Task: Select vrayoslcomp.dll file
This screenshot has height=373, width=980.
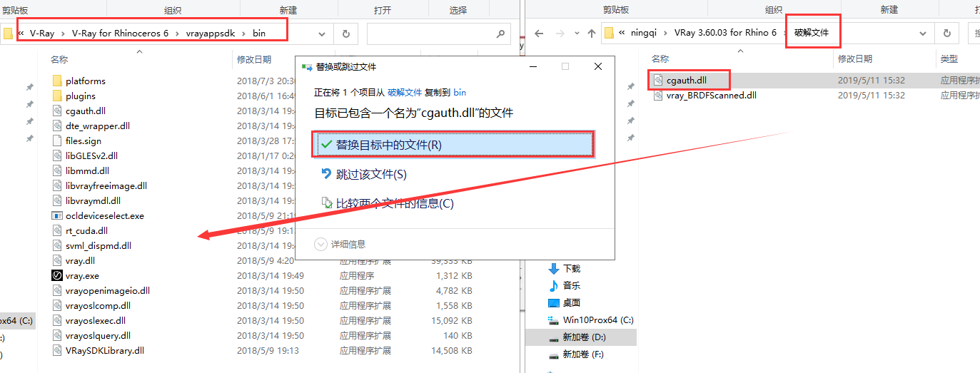Action: click(98, 305)
